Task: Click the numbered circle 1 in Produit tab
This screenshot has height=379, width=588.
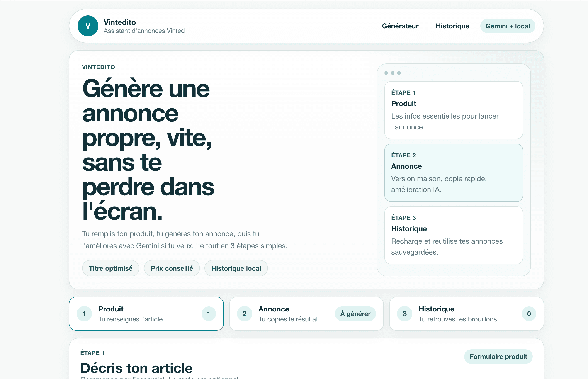Action: pyautogui.click(x=84, y=314)
